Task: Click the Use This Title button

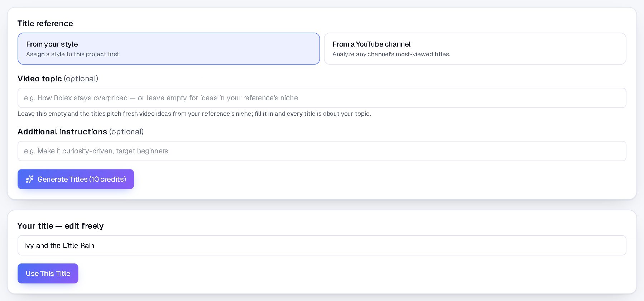Action: pyautogui.click(x=48, y=273)
